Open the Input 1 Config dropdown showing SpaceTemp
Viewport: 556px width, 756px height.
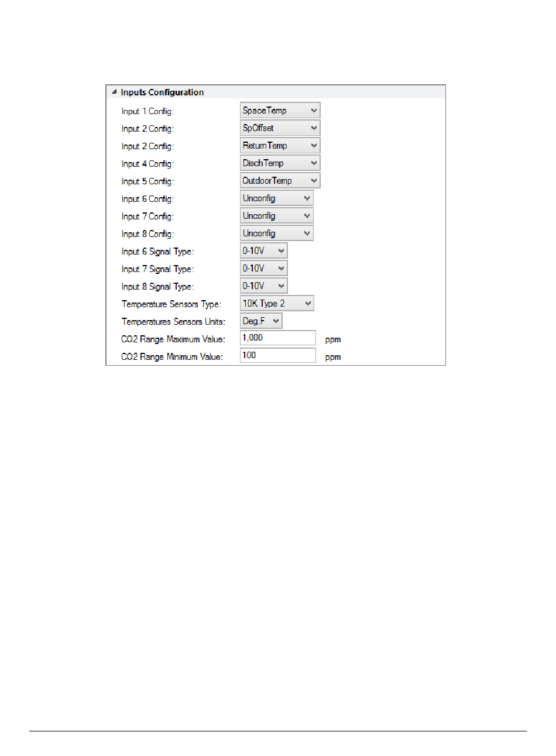[280, 111]
